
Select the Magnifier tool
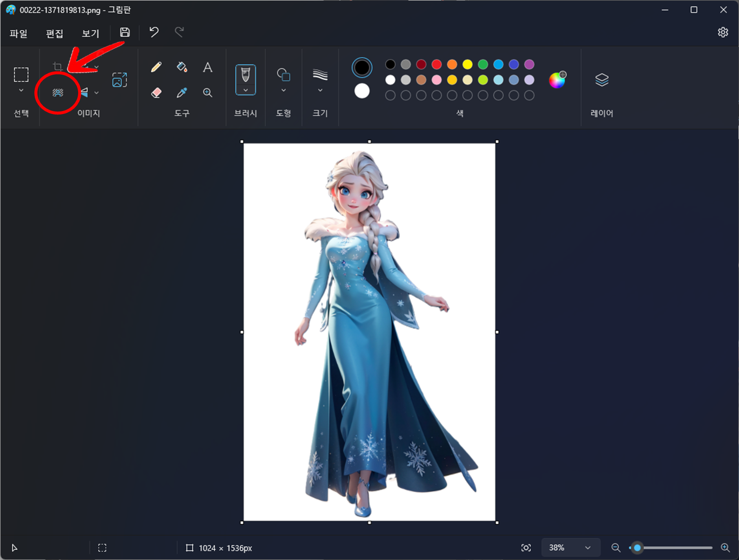pos(208,93)
